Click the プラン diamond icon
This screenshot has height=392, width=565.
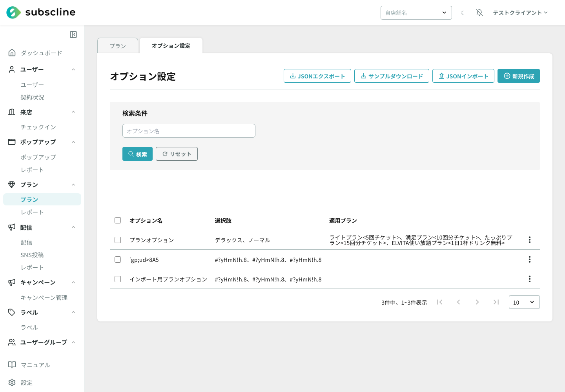tap(12, 185)
